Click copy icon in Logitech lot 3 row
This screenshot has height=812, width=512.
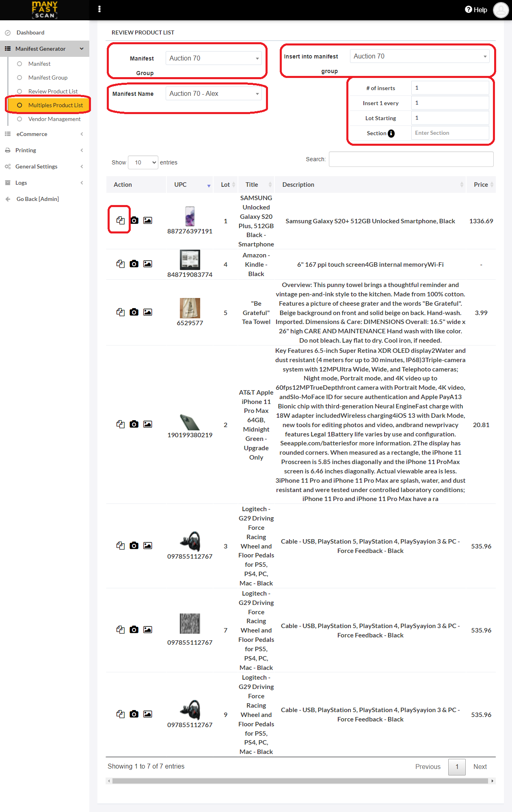tap(120, 545)
